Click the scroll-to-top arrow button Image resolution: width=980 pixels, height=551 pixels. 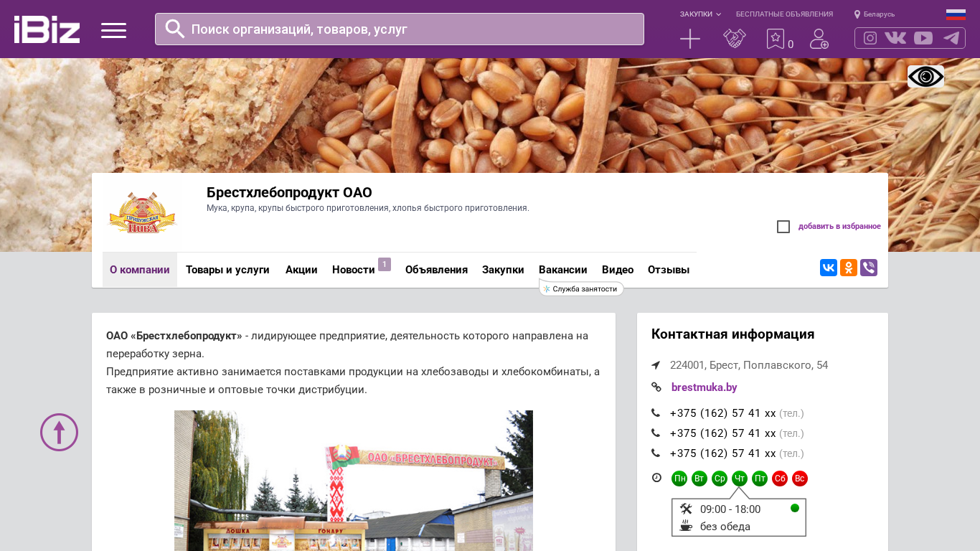click(x=59, y=432)
